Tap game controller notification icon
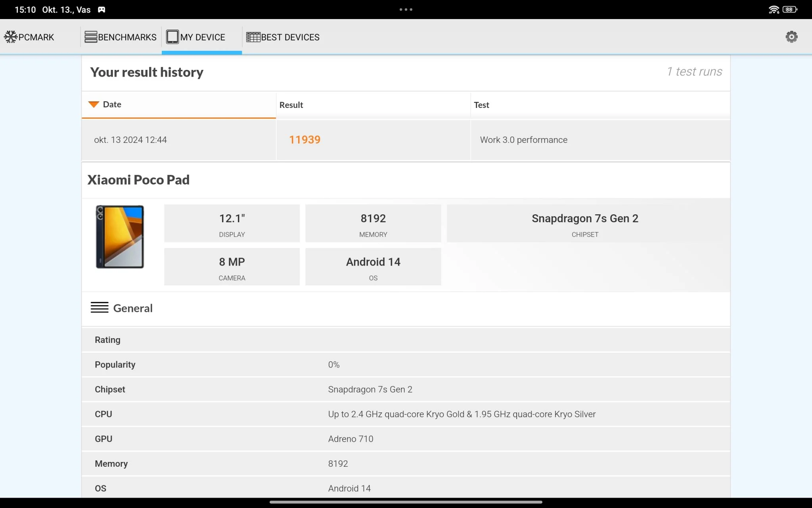The width and height of the screenshot is (812, 508). tap(101, 10)
